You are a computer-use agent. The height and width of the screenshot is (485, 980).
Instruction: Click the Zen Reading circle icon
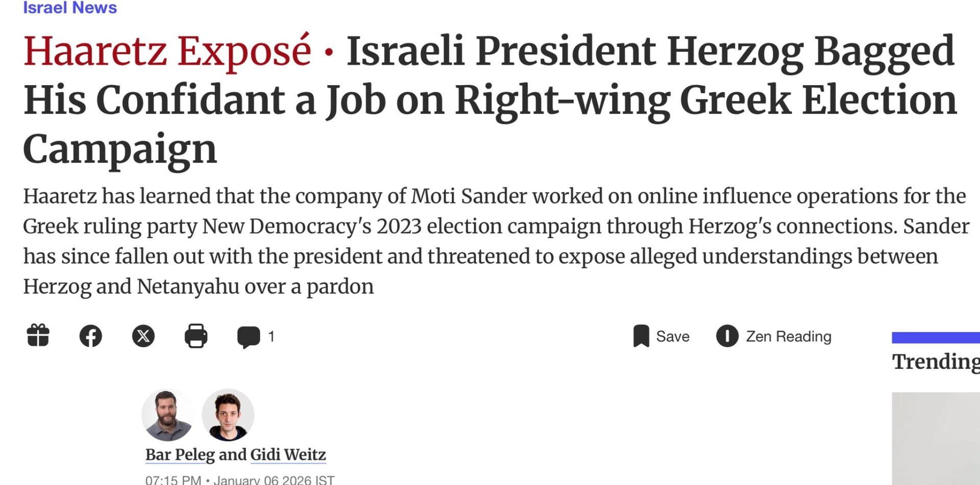click(727, 336)
